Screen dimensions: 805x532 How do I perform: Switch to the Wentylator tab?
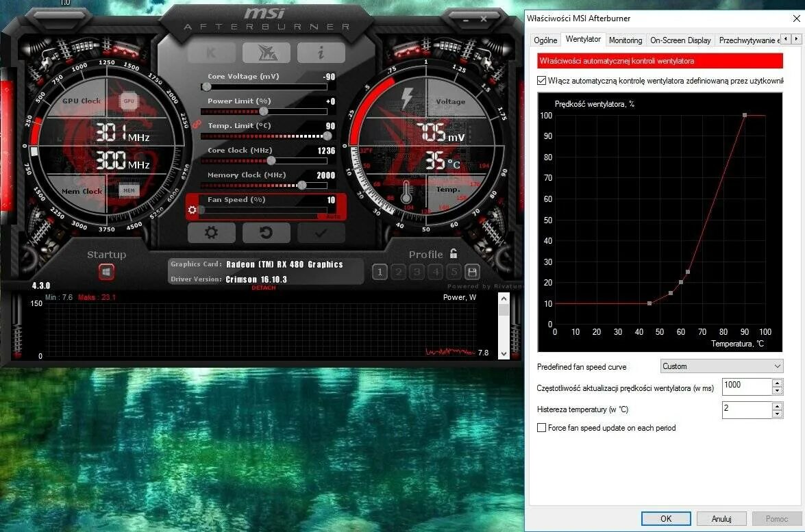(x=583, y=39)
